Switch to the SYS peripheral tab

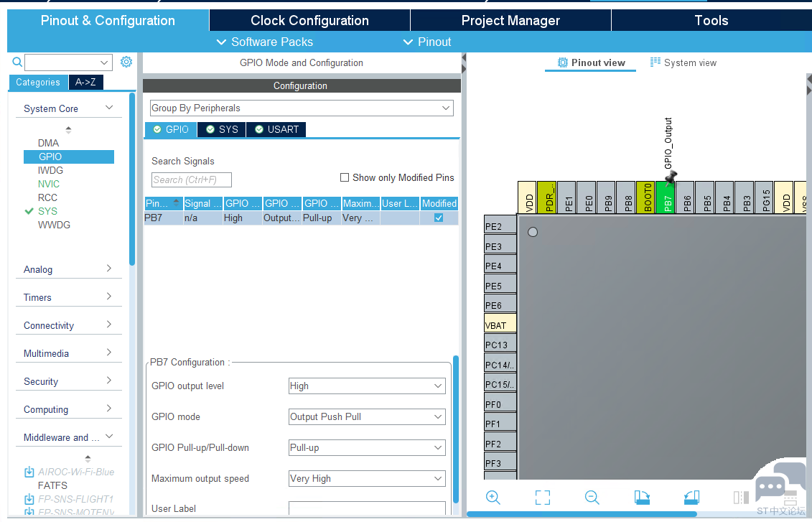click(x=222, y=129)
